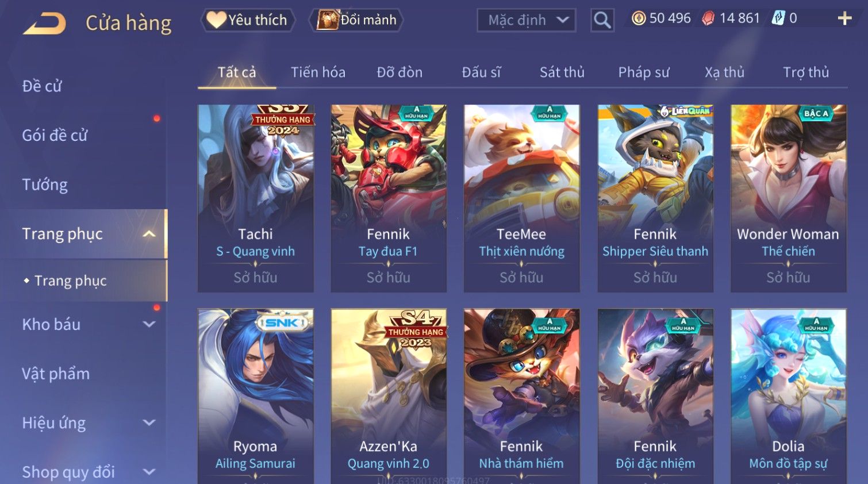Click the red ruby currency icon
The image size is (868, 484).
(708, 18)
